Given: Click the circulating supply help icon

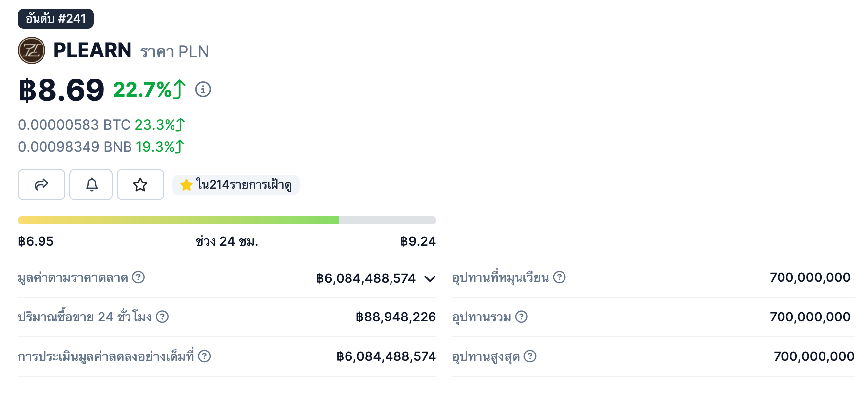Looking at the screenshot, I should coord(560,277).
